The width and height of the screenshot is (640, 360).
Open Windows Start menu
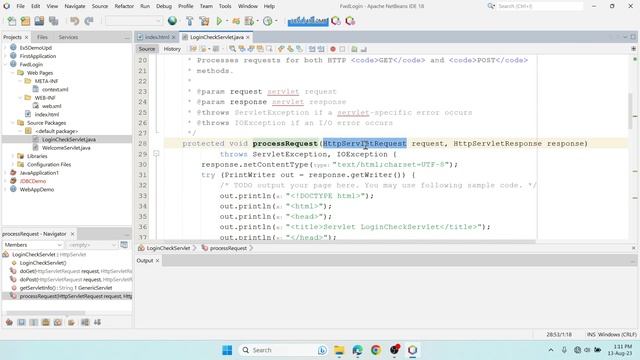227,350
